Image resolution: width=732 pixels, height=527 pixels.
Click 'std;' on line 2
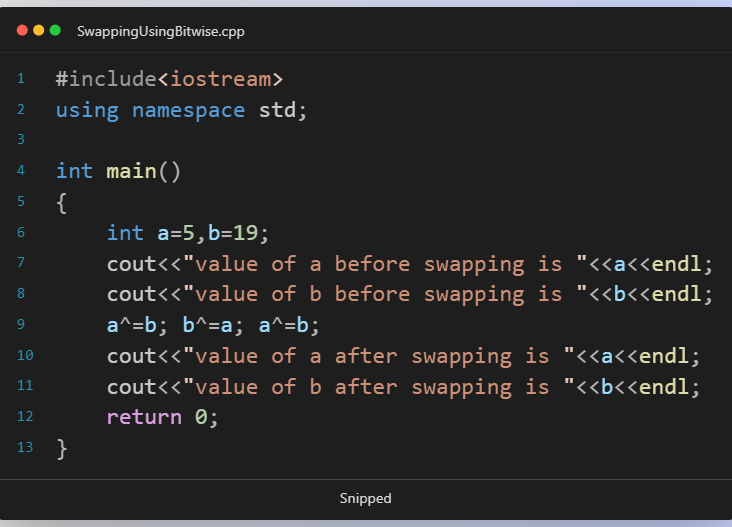coord(283,111)
